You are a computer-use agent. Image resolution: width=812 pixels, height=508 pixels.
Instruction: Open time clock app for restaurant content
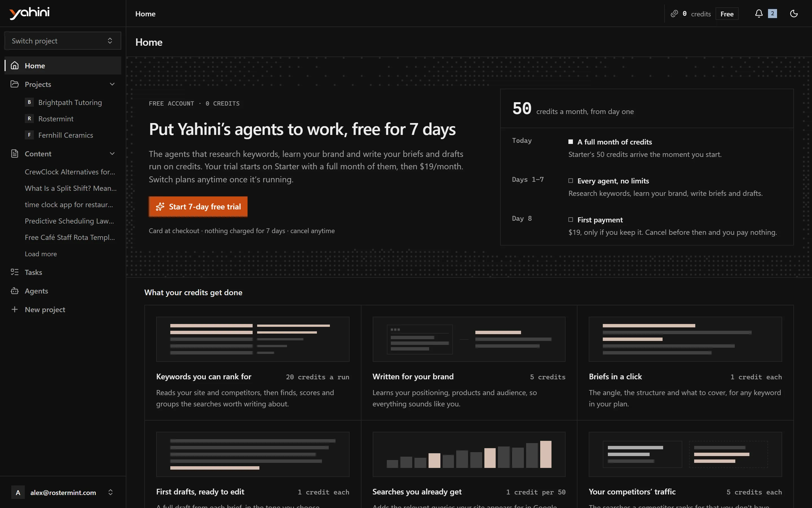click(x=69, y=205)
